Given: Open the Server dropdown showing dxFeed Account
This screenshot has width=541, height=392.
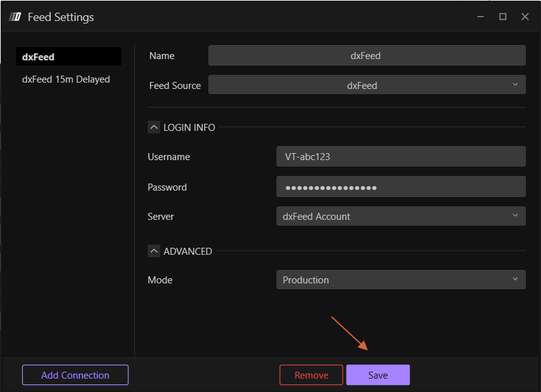Looking at the screenshot, I should click(401, 216).
